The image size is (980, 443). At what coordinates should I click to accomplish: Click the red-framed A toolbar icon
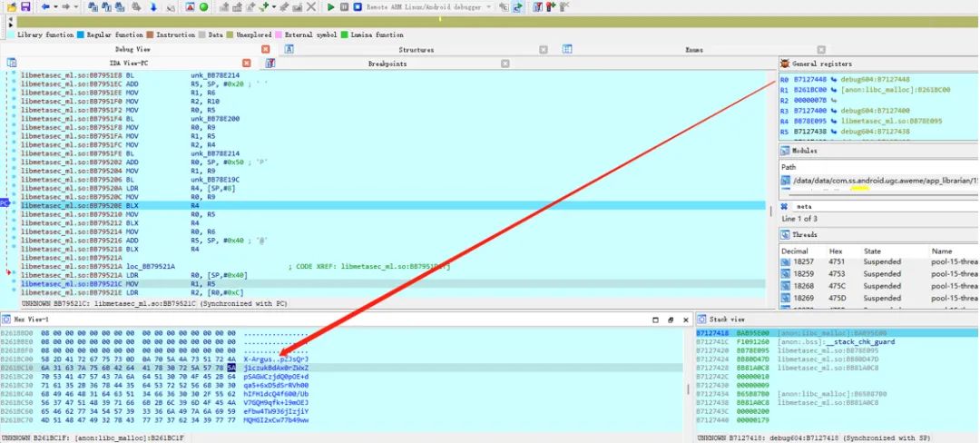click(x=190, y=7)
